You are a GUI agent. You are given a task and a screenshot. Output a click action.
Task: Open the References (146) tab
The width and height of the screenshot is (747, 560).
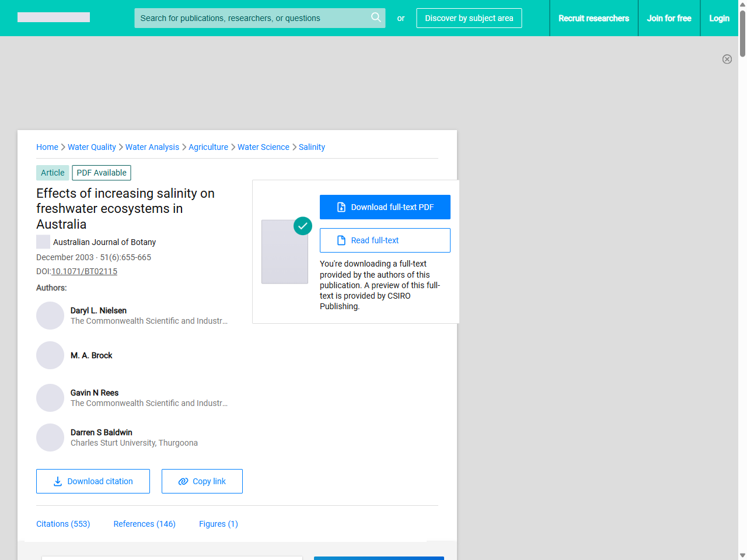click(144, 524)
